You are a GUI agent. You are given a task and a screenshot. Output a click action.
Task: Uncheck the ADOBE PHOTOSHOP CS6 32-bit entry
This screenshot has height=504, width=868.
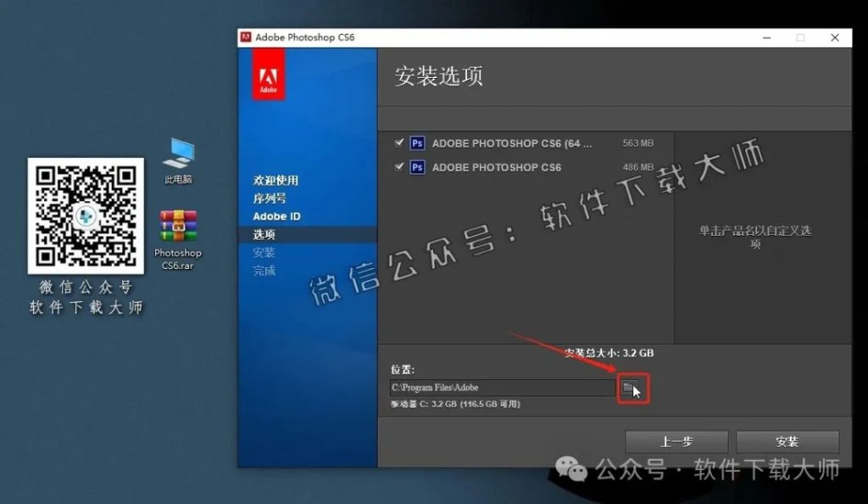coord(398,167)
